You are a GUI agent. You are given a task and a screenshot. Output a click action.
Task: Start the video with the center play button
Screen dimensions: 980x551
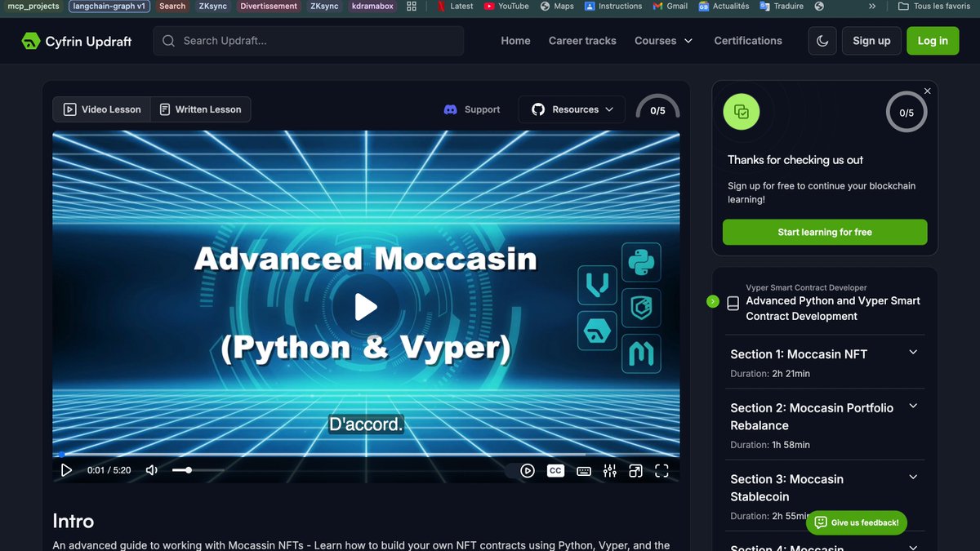pyautogui.click(x=365, y=307)
